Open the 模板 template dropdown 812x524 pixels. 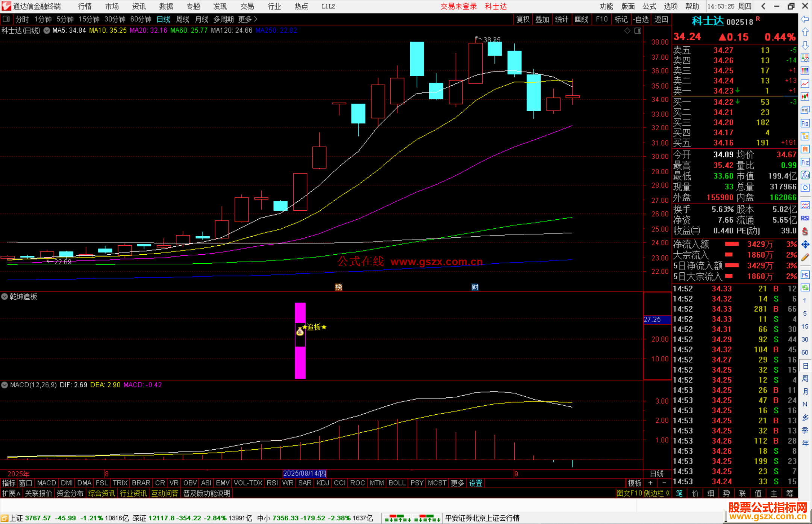tap(635, 483)
